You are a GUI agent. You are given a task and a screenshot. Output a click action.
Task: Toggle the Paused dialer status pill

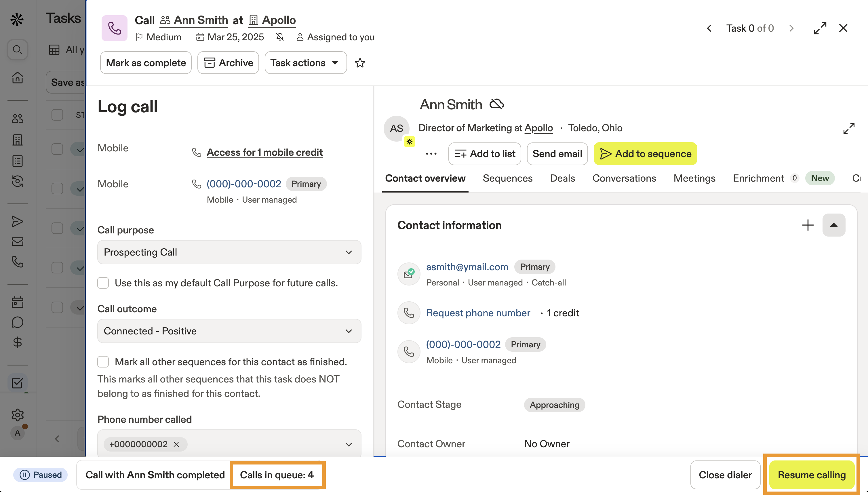41,475
